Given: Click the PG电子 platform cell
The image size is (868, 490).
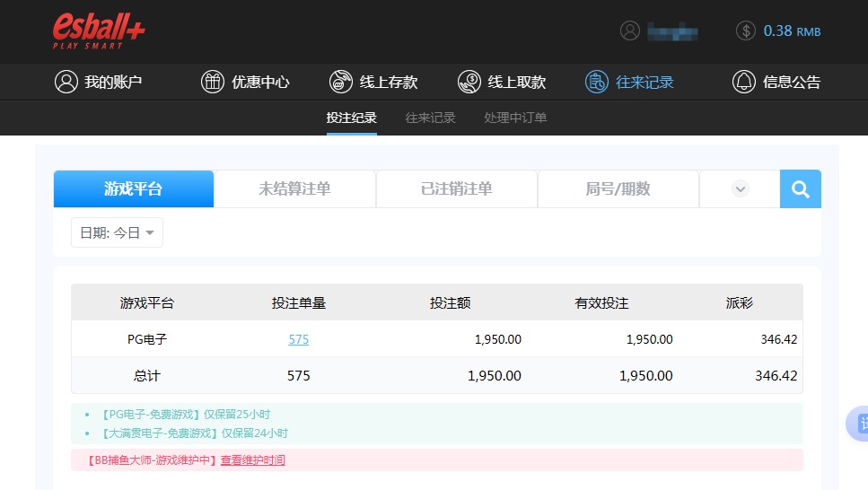Looking at the screenshot, I should [146, 339].
